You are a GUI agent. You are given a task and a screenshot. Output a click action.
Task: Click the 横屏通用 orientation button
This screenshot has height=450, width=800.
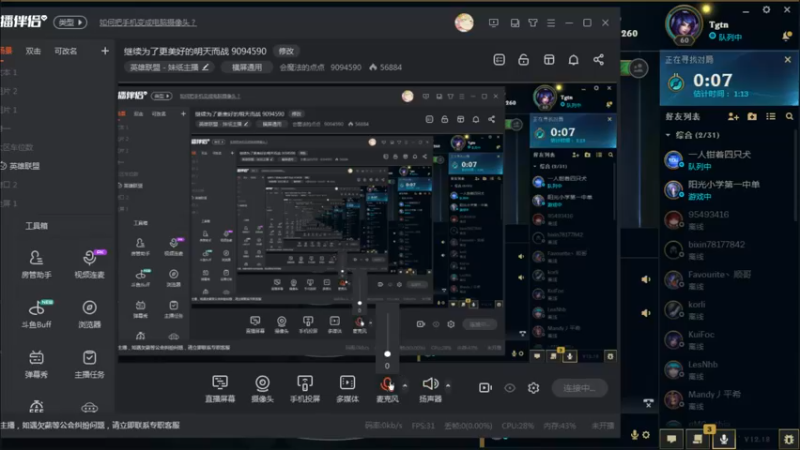247,67
